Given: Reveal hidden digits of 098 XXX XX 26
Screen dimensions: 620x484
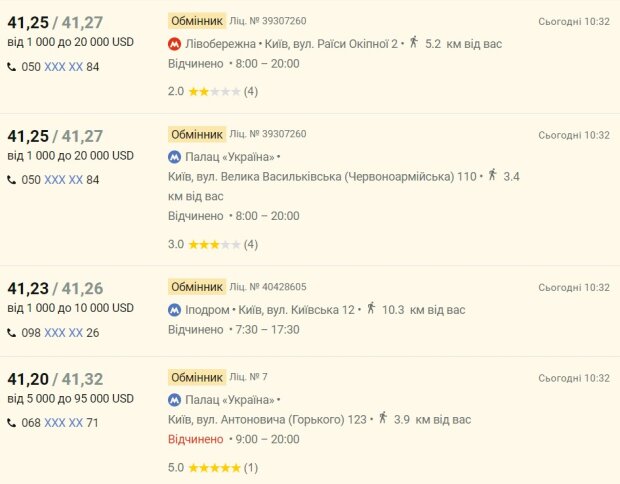Looking at the screenshot, I should [x=64, y=333].
